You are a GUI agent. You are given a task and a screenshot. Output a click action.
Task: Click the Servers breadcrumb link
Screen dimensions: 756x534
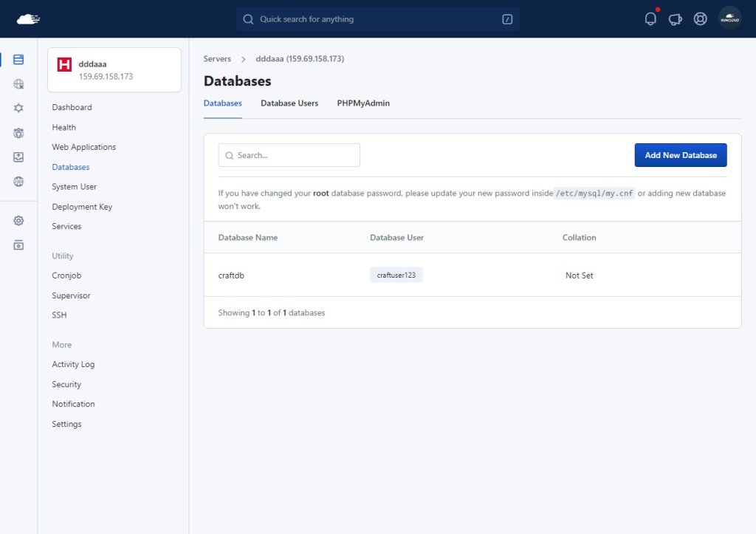217,59
